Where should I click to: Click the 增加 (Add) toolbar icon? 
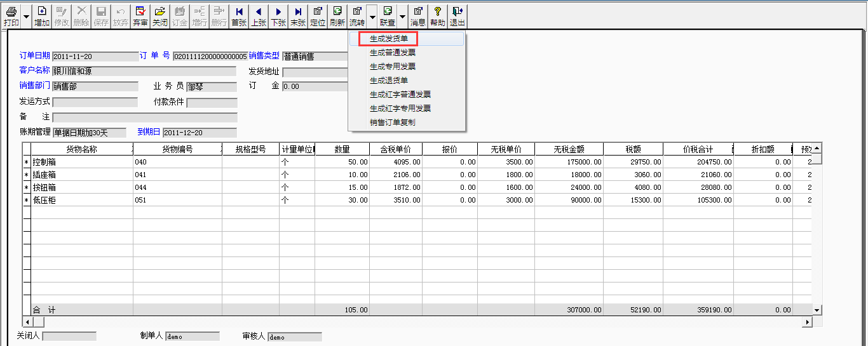pyautogui.click(x=42, y=15)
